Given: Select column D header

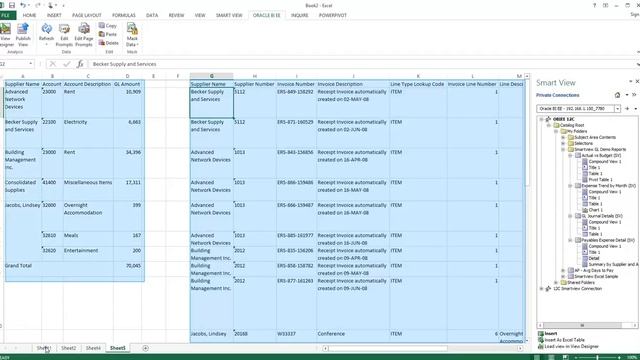Looking at the screenshot, I should click(x=128, y=76).
